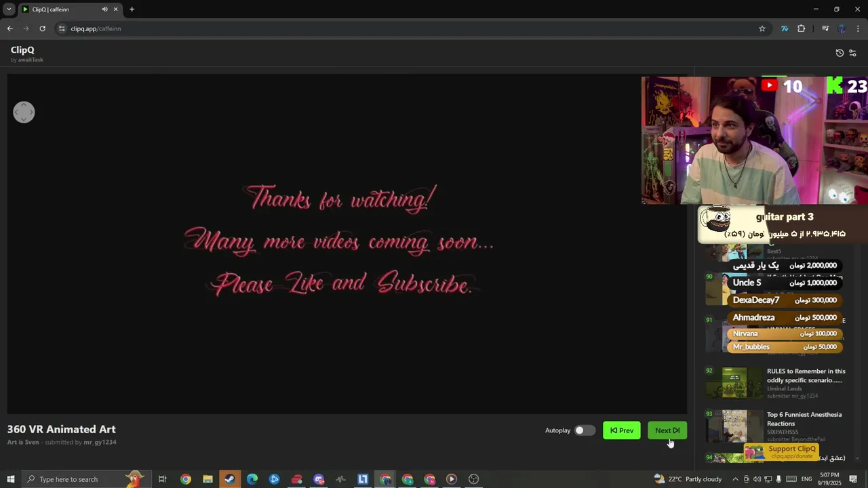The width and height of the screenshot is (868, 488).
Task: Open the Support ClipQ donate banner
Action: [x=781, y=452]
